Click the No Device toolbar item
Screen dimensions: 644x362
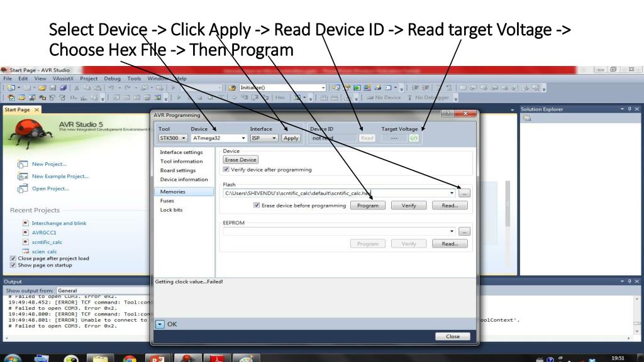coord(384,97)
